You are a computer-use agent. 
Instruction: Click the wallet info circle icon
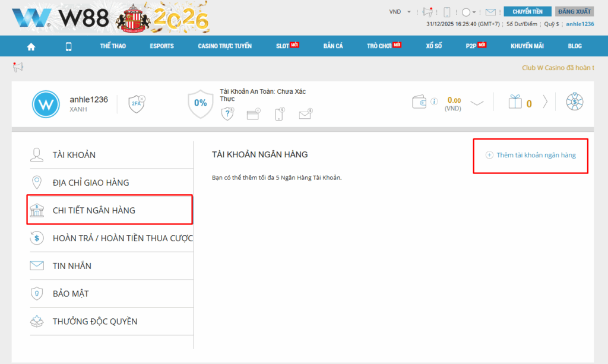click(x=434, y=101)
